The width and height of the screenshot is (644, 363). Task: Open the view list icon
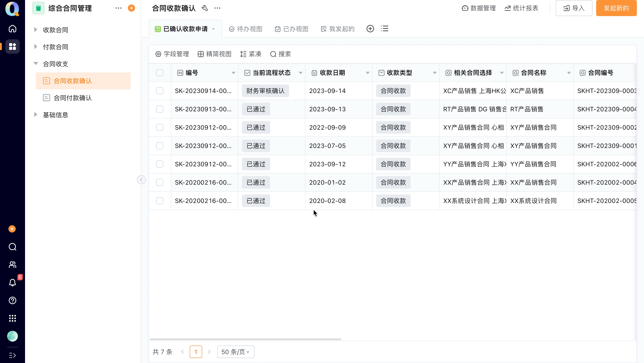[x=385, y=29]
